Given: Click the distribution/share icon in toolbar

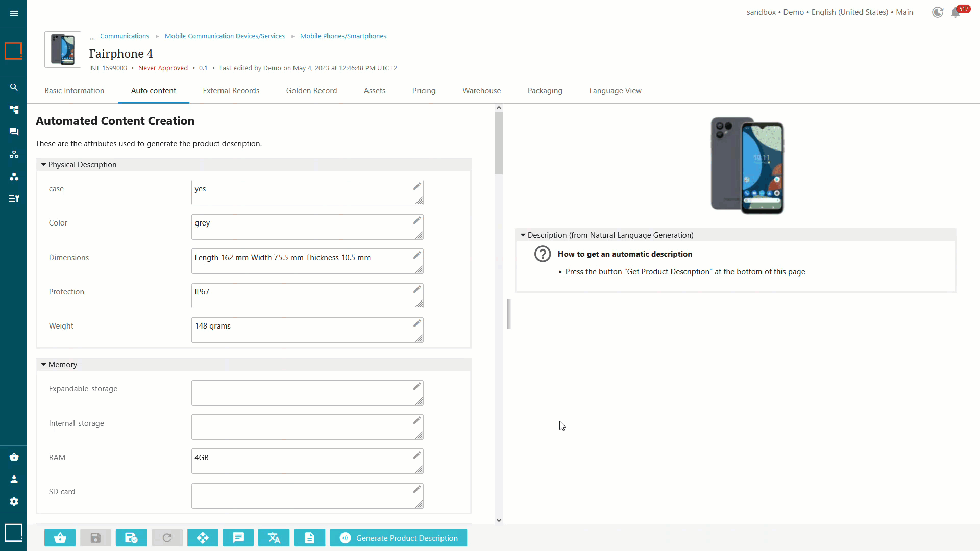Looking at the screenshot, I should (203, 538).
